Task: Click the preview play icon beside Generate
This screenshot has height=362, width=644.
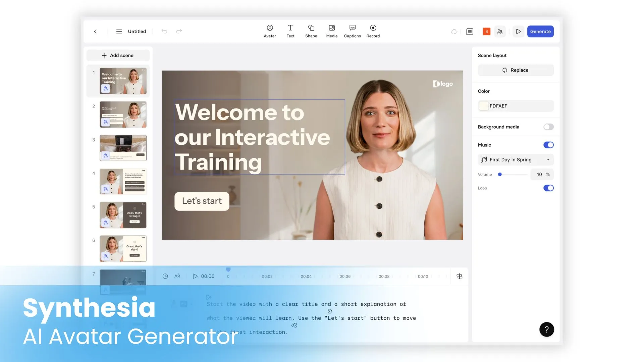Action: (518, 31)
